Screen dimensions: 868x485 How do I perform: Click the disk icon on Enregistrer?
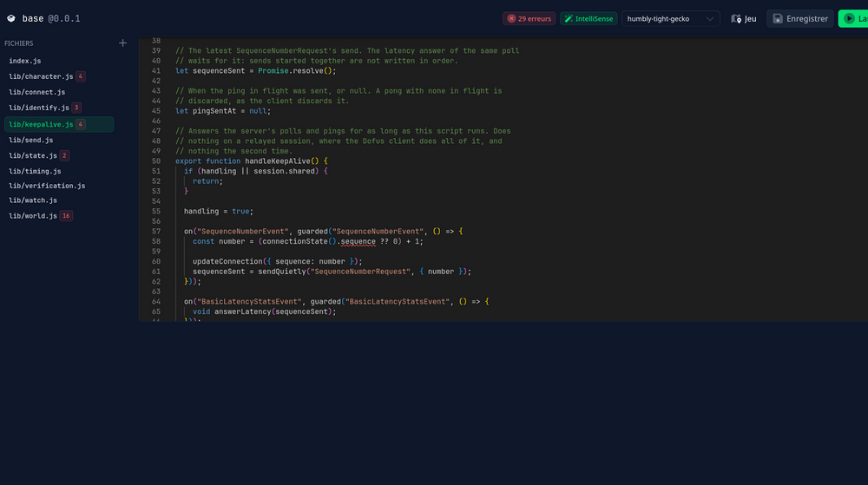[x=778, y=18]
